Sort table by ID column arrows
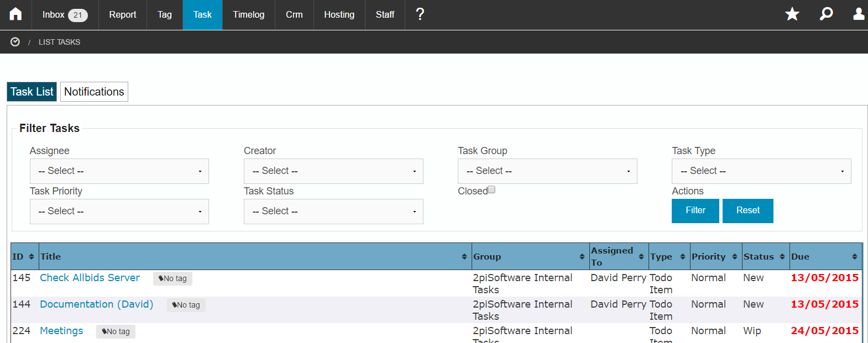 pos(32,256)
